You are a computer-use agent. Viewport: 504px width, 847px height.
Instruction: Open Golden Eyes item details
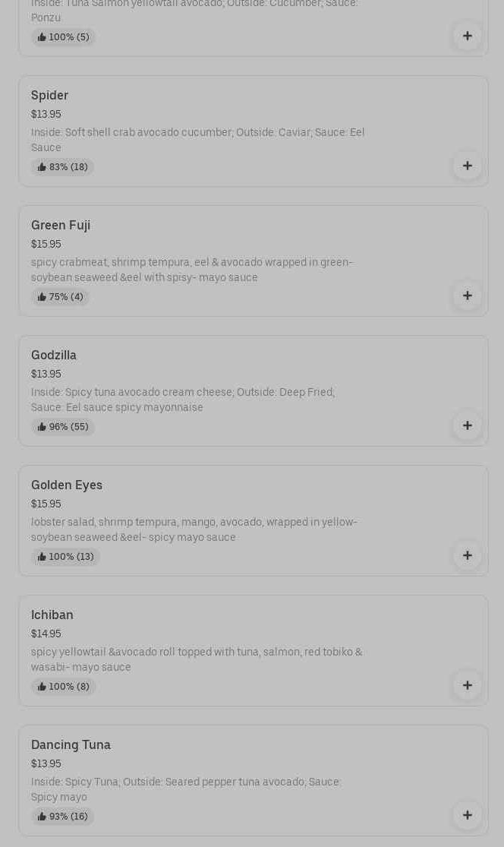coord(67,485)
